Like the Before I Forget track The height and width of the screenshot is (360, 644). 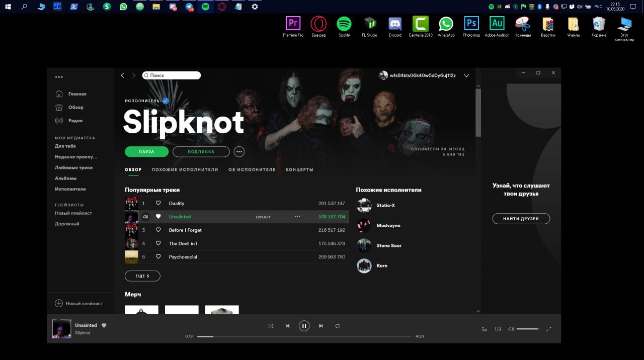pyautogui.click(x=158, y=230)
